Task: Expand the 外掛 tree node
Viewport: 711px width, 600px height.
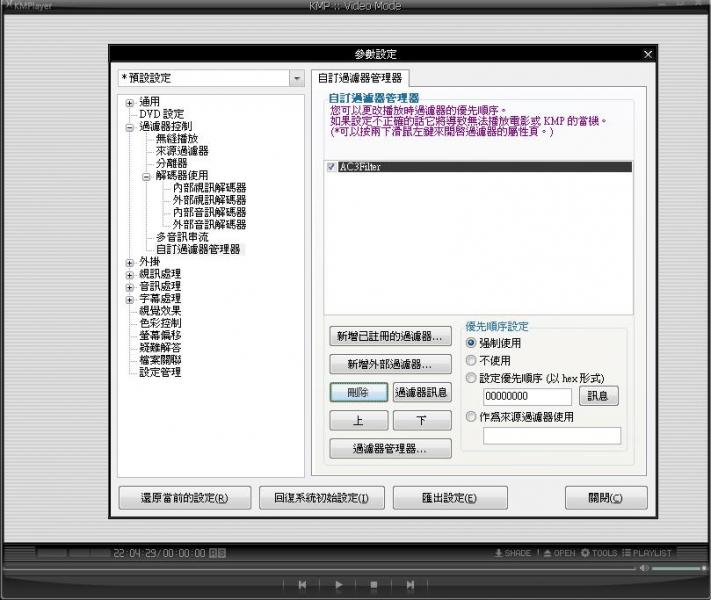Action: pos(130,263)
